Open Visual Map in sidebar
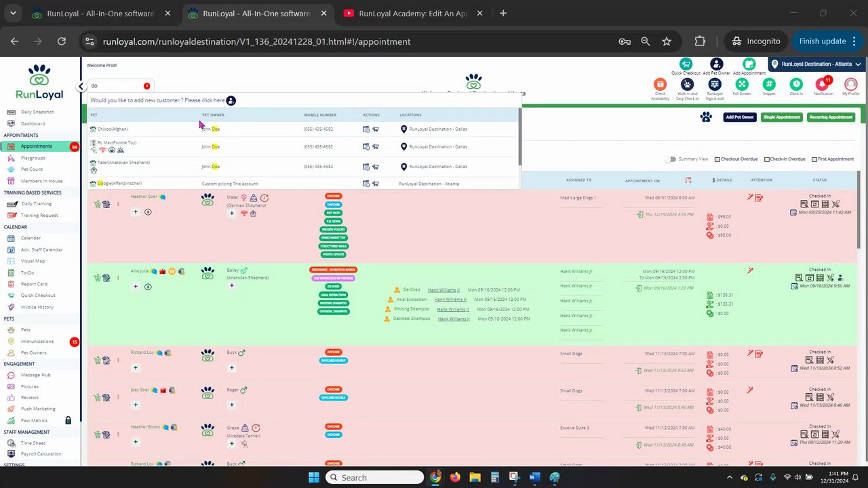This screenshot has height=488, width=868. pyautogui.click(x=33, y=261)
